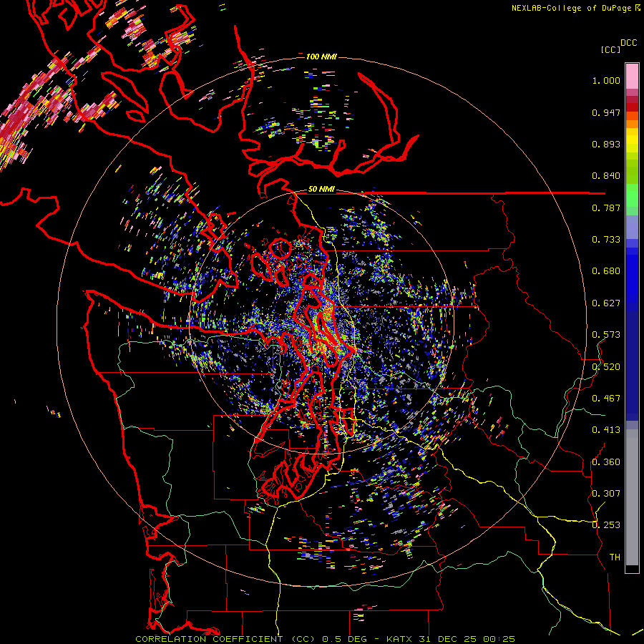Click the 0.520 color scale value

click(606, 367)
